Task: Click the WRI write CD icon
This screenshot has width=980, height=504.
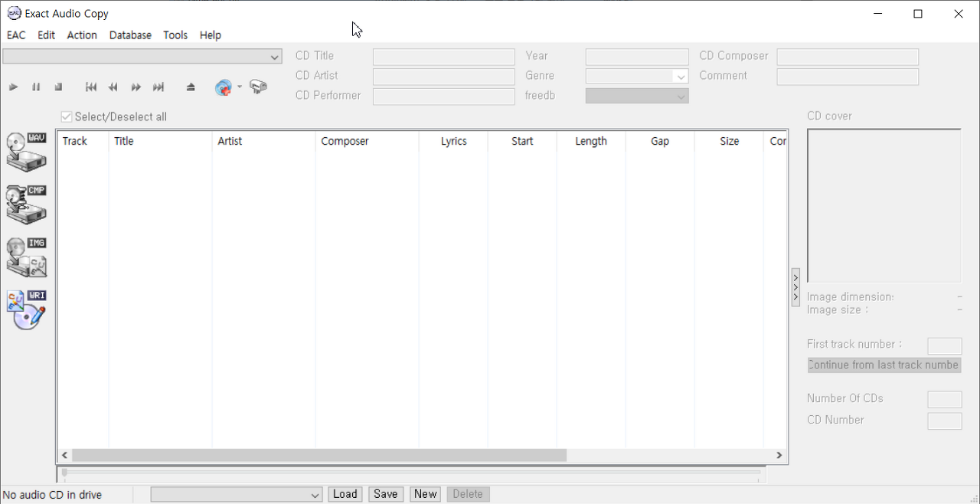Action: [27, 310]
